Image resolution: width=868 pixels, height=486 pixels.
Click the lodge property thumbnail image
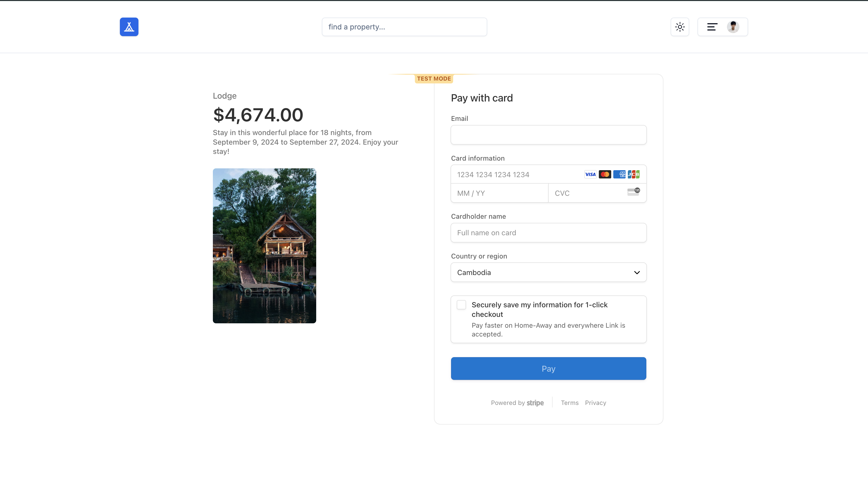pyautogui.click(x=264, y=246)
